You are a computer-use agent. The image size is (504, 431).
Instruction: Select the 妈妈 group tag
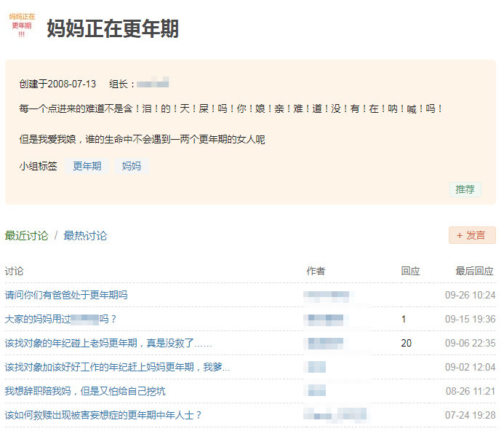click(x=132, y=166)
